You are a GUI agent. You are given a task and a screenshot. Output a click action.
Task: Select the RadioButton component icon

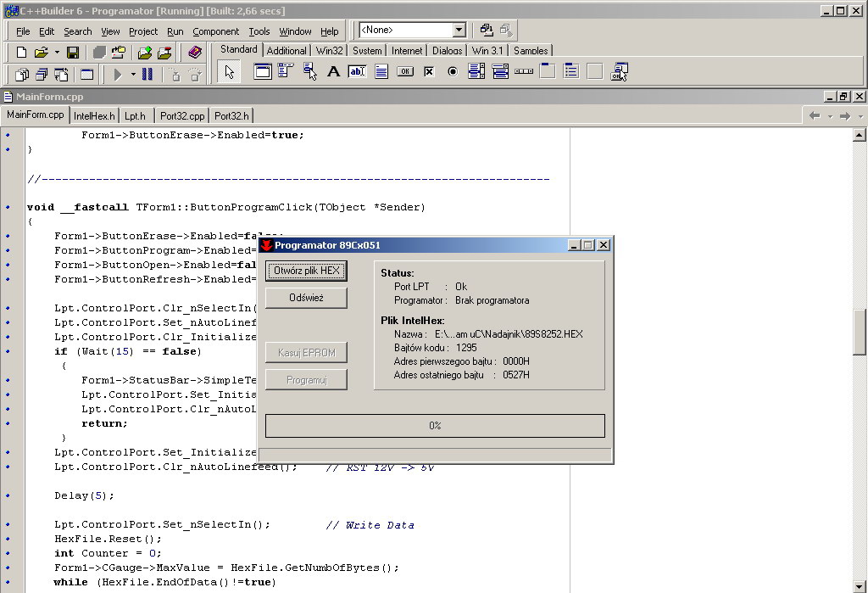(x=452, y=71)
